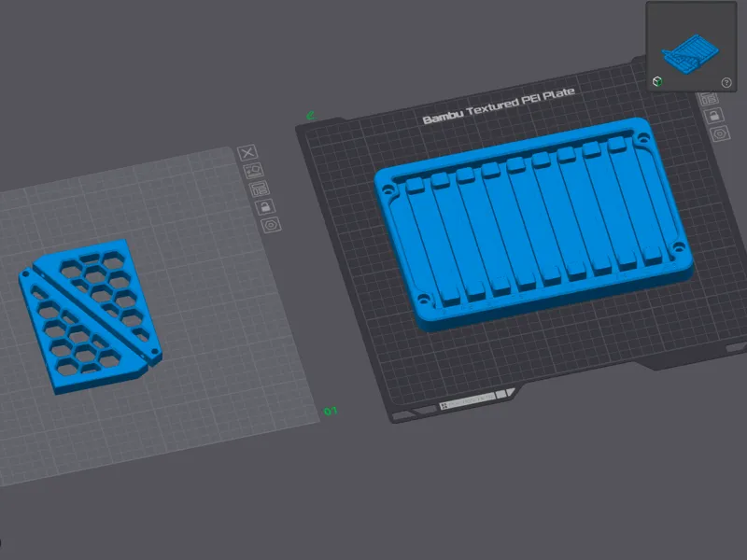
Task: Select the blue slotted tray model
Action: tap(533, 224)
